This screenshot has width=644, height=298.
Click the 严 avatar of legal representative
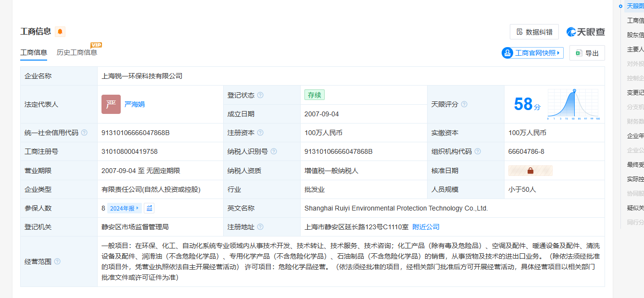[111, 104]
